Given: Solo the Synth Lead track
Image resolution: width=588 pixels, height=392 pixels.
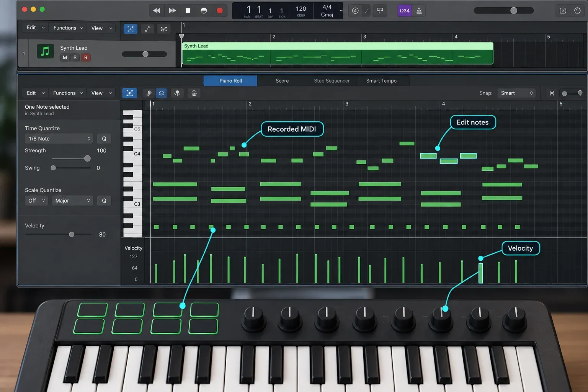Looking at the screenshot, I should point(75,57).
